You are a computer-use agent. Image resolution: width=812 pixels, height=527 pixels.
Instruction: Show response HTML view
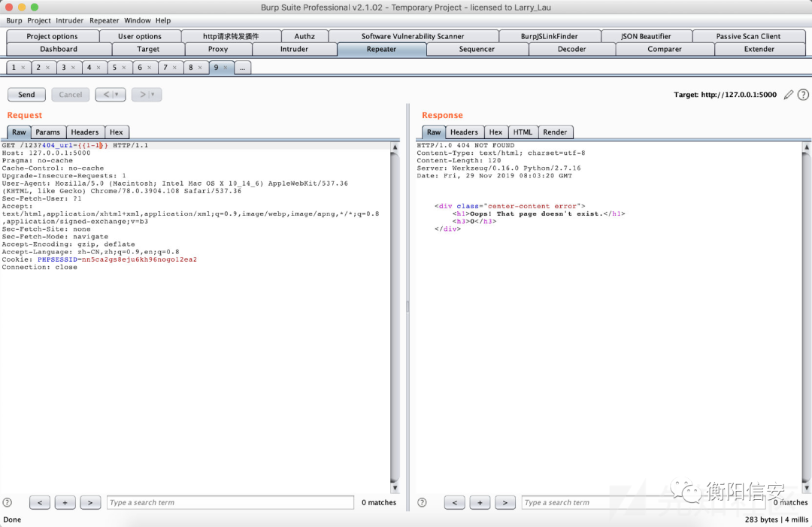pos(523,132)
